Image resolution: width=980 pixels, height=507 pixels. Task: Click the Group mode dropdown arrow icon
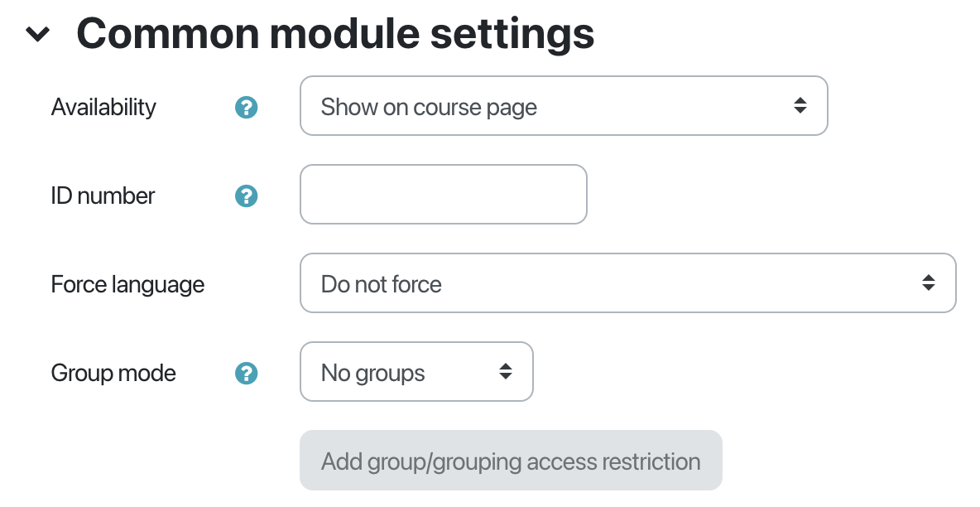[x=505, y=372]
